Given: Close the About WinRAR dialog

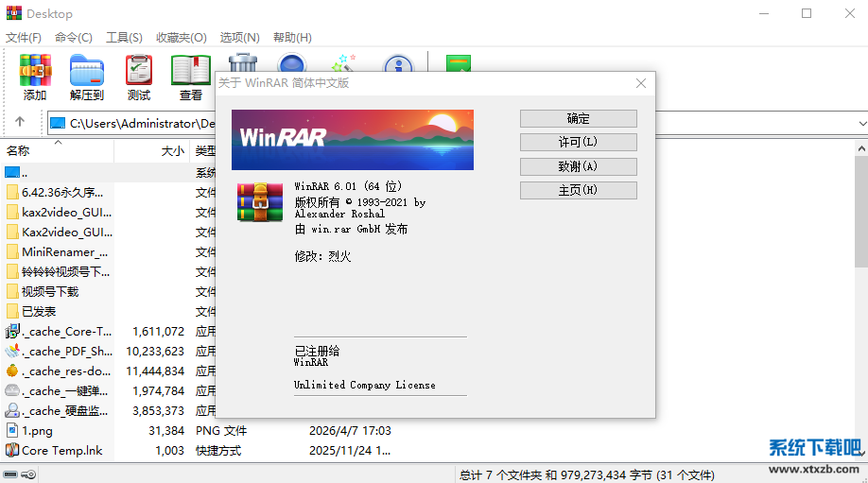Looking at the screenshot, I should (641, 83).
